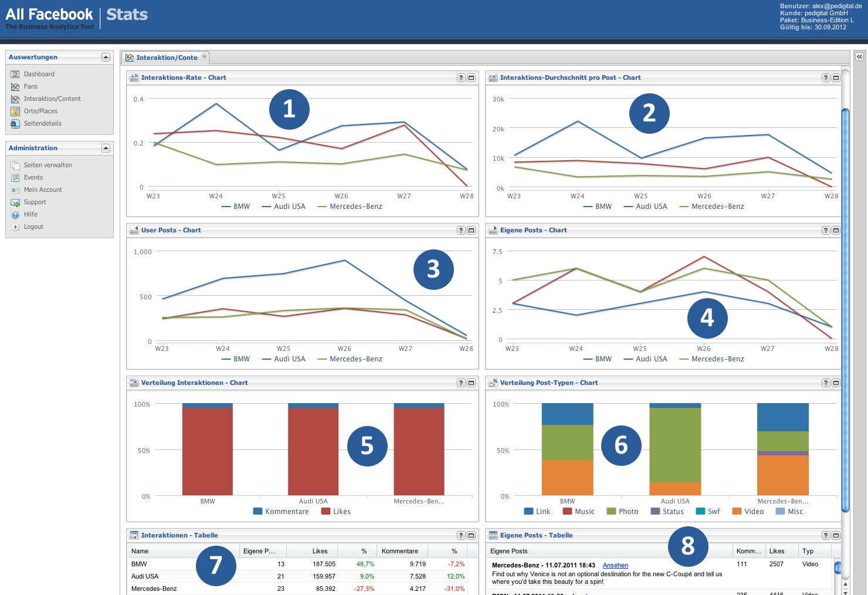868x595 pixels.
Task: Toggle Link legend in Post-Typen chart
Action: (537, 512)
